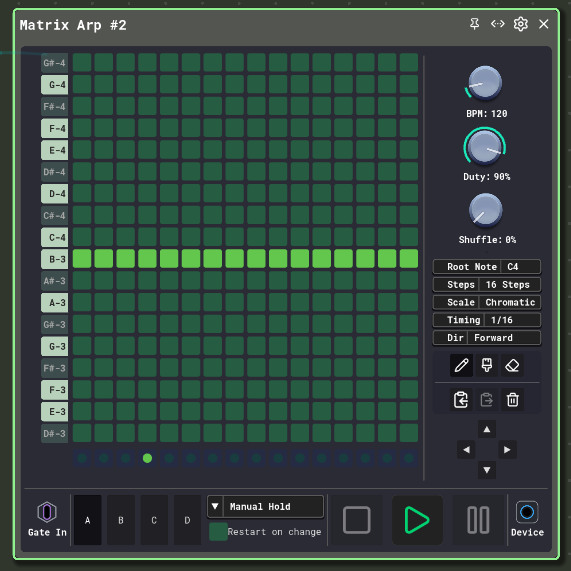
Task: Select pattern slot A
Action: 88,520
